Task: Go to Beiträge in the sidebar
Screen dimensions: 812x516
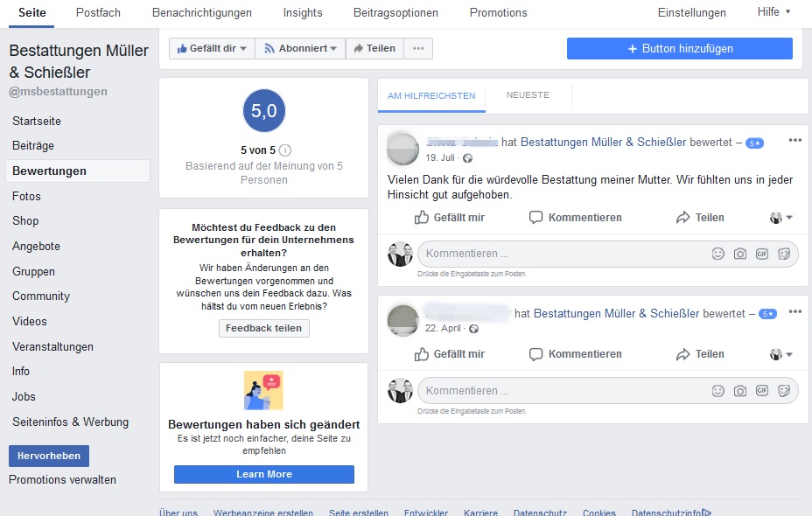Action: (x=33, y=146)
